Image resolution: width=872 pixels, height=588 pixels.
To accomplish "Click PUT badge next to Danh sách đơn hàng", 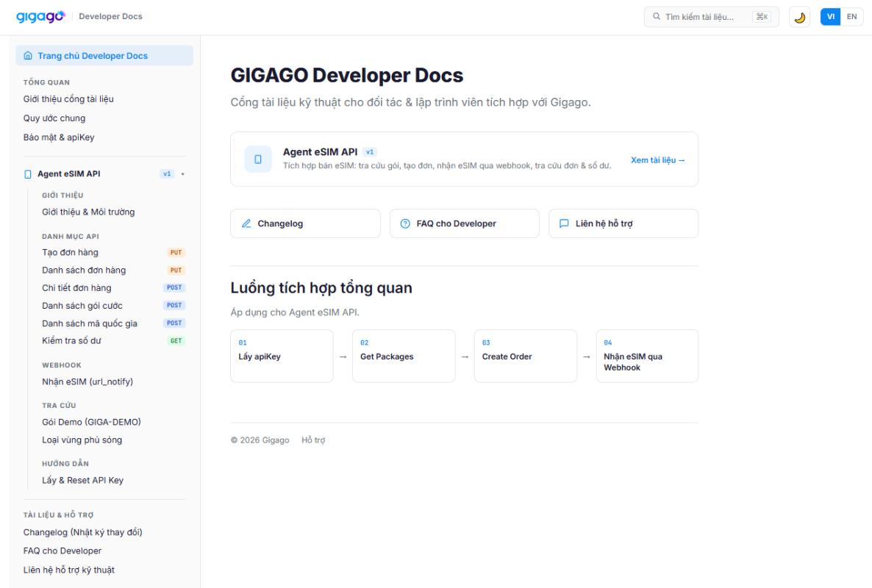I will 176,270.
